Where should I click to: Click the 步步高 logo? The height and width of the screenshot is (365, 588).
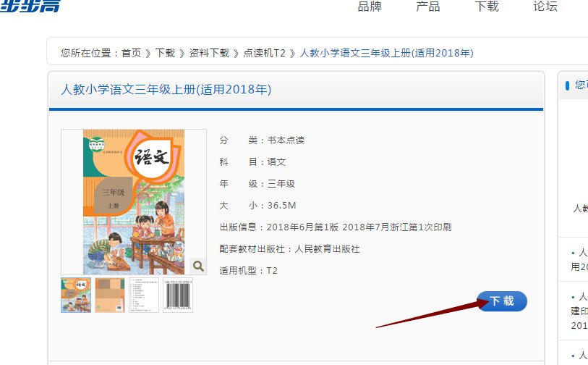pyautogui.click(x=30, y=6)
